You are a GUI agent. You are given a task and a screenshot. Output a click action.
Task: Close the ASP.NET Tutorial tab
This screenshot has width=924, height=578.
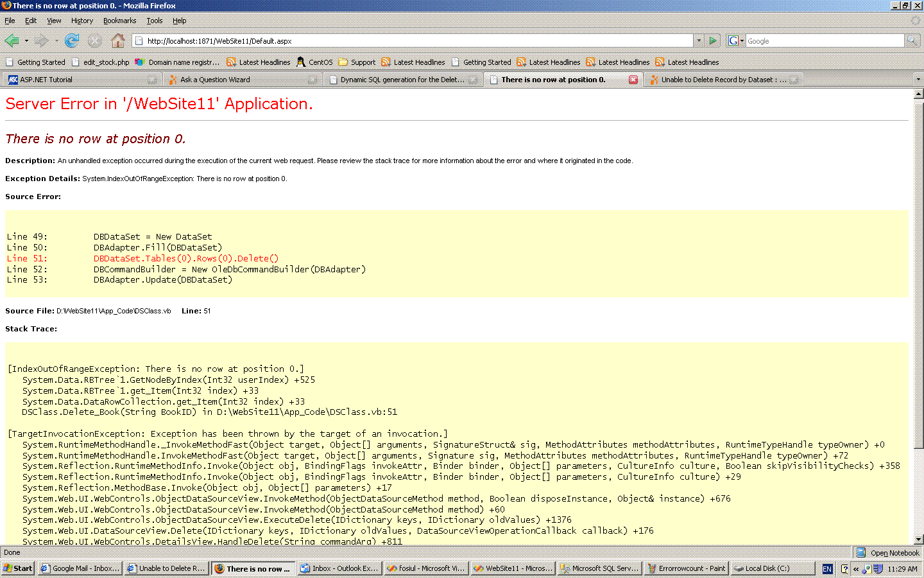coord(152,80)
